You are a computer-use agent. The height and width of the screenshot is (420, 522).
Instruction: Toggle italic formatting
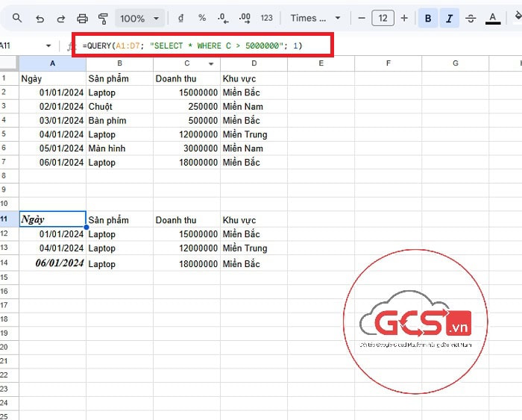[x=449, y=18]
